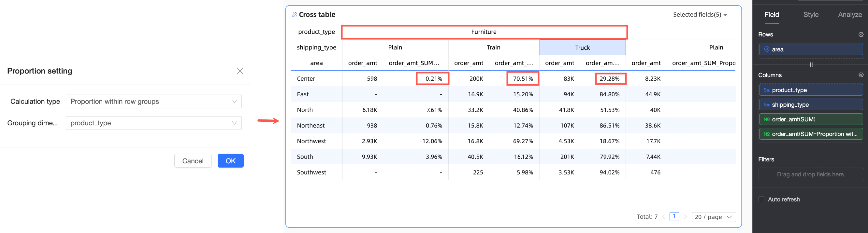
Task: Click the Columns settings gear icon
Action: coord(861,75)
